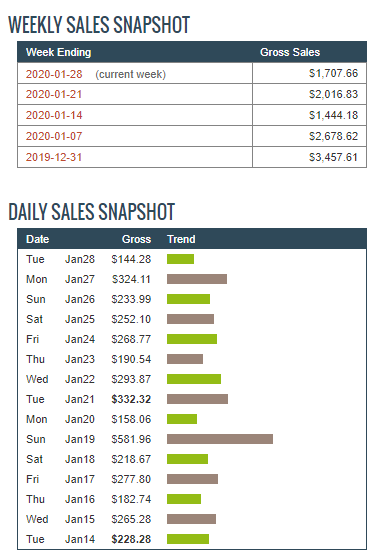Open the 2020-01-21 week ending link
Image resolution: width=389 pixels, height=559 pixels.
coord(54,94)
